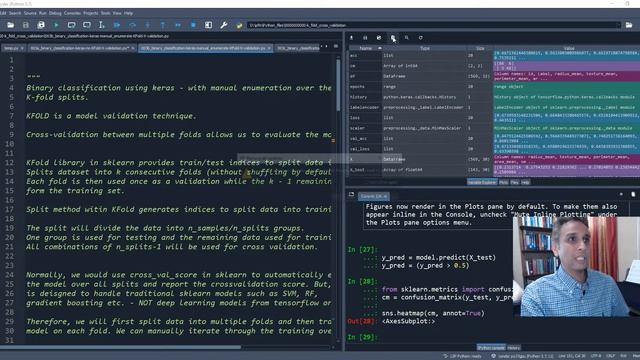
Task: Run selection or current line icon
Action: pyautogui.click(x=102, y=25)
